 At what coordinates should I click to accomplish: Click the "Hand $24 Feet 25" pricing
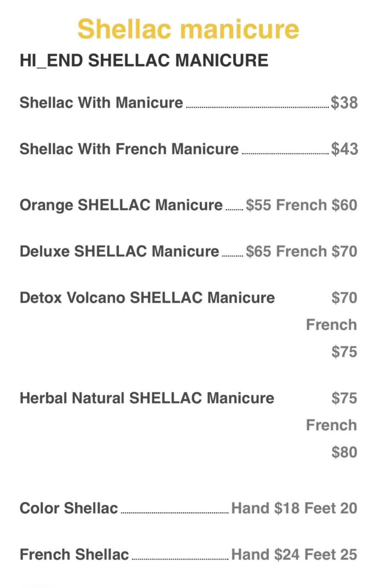294,554
